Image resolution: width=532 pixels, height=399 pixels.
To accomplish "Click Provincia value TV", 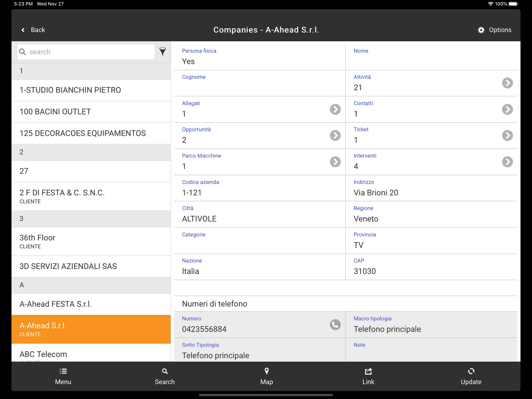I will 358,245.
